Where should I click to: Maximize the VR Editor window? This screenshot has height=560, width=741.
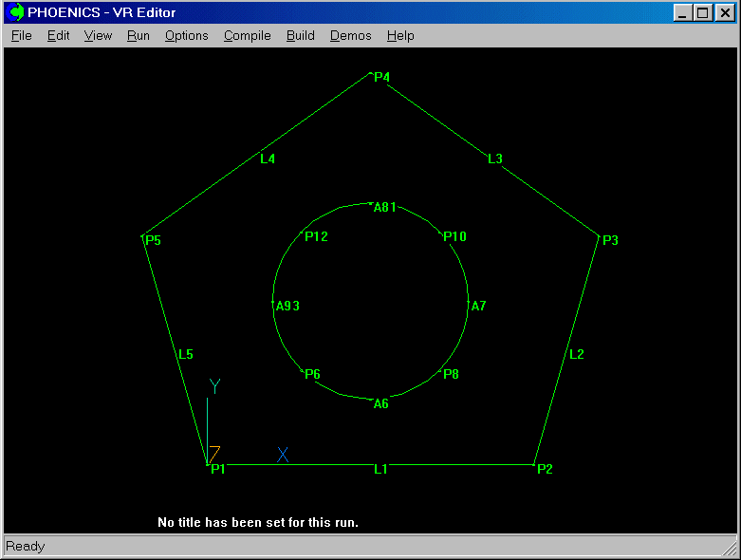[702, 13]
